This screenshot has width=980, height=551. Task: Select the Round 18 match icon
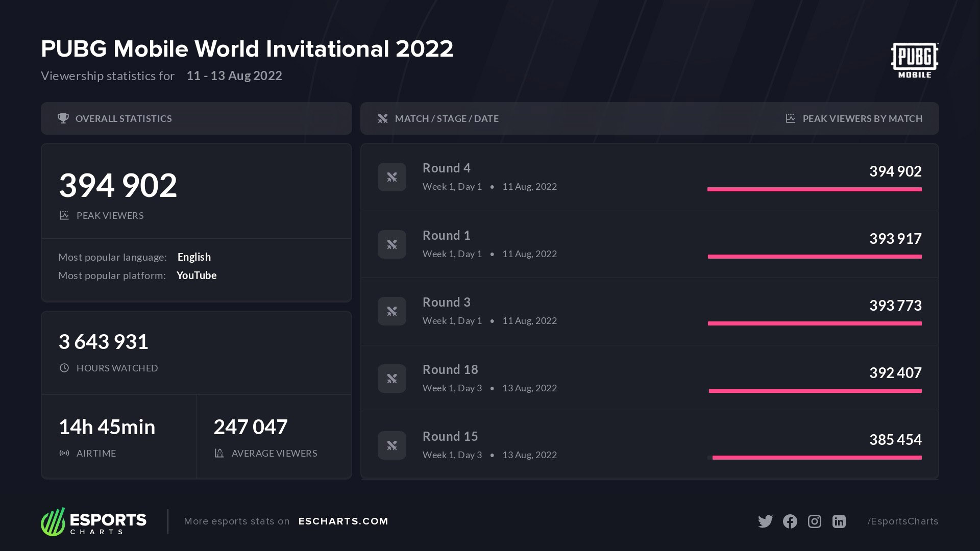[392, 379]
